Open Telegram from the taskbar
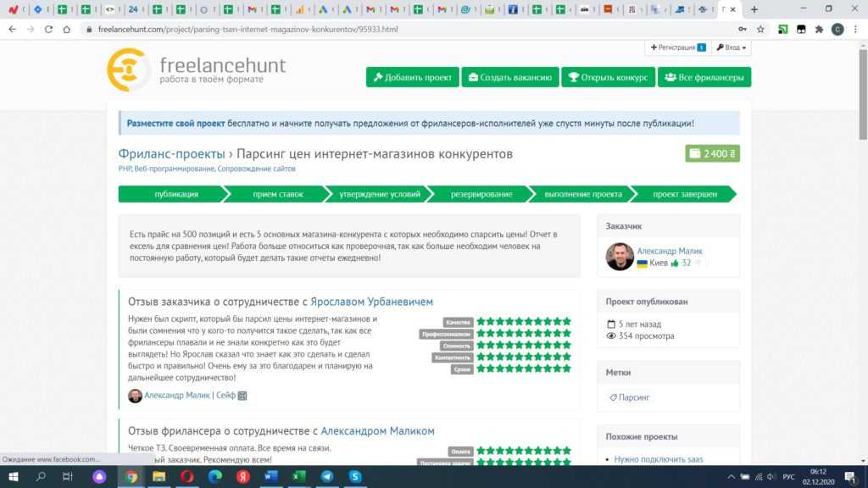This screenshot has width=868, height=488. (327, 476)
